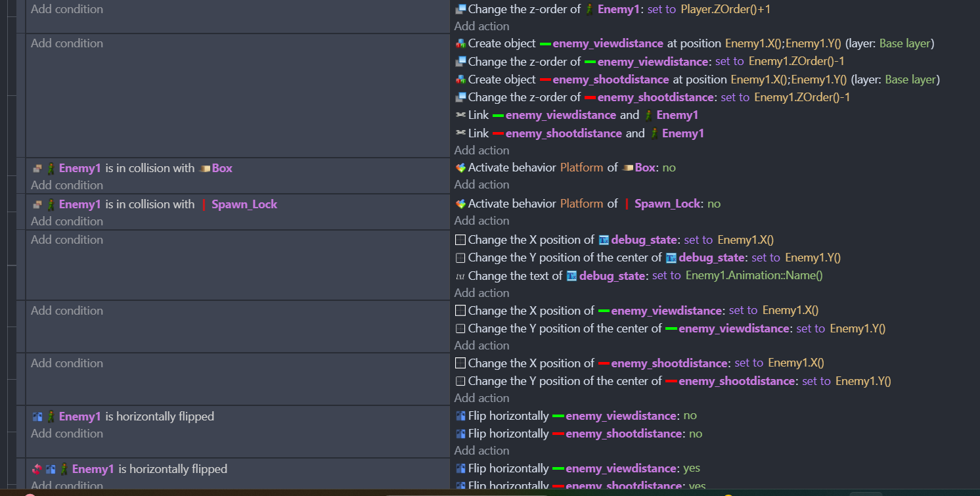Image resolution: width=980 pixels, height=496 pixels.
Task: Click the text icon of debug_state change text action
Action: click(460, 276)
